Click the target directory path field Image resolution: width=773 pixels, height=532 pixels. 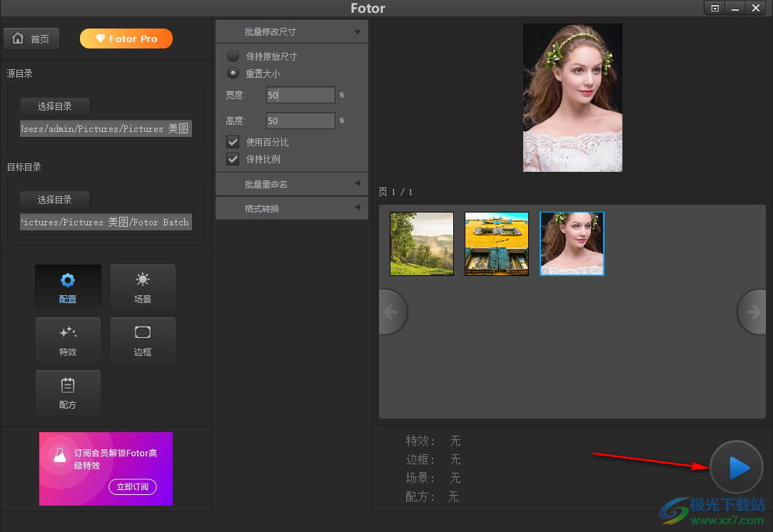[x=106, y=222]
